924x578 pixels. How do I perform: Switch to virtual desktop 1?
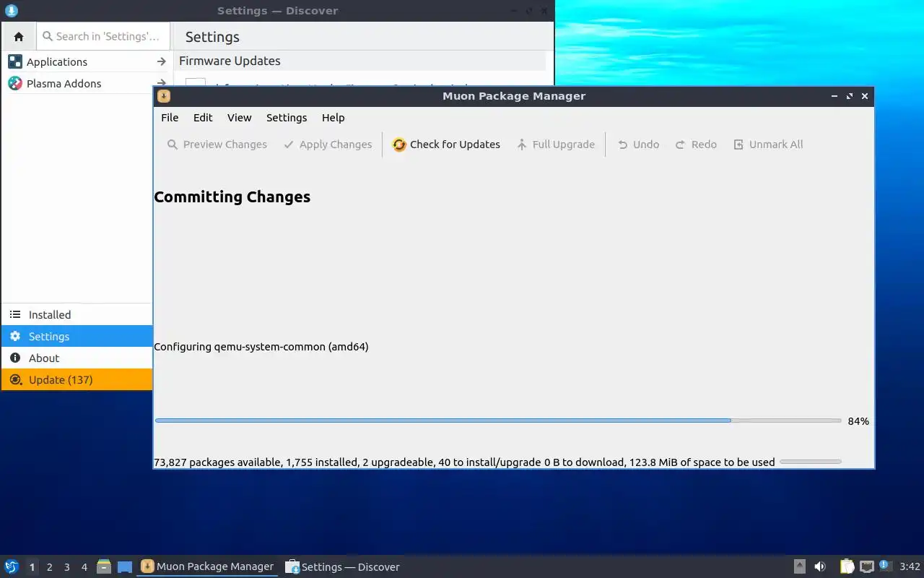tap(32, 567)
